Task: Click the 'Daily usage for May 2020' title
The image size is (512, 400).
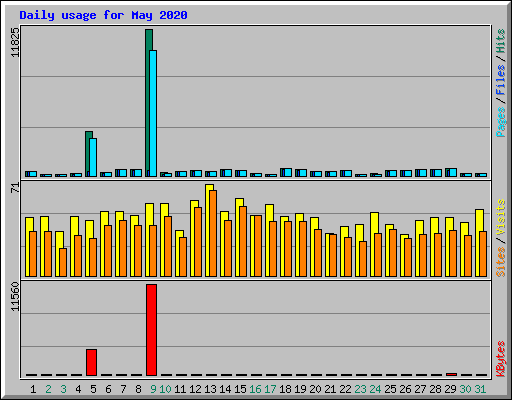Action: [x=103, y=15]
